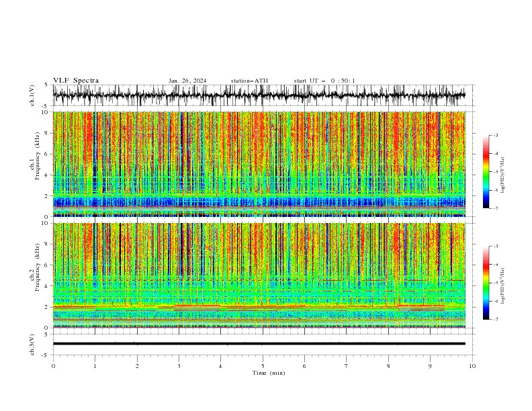The image size is (532, 411).
Task: Click time axis tick label "2"
Action: (137, 366)
